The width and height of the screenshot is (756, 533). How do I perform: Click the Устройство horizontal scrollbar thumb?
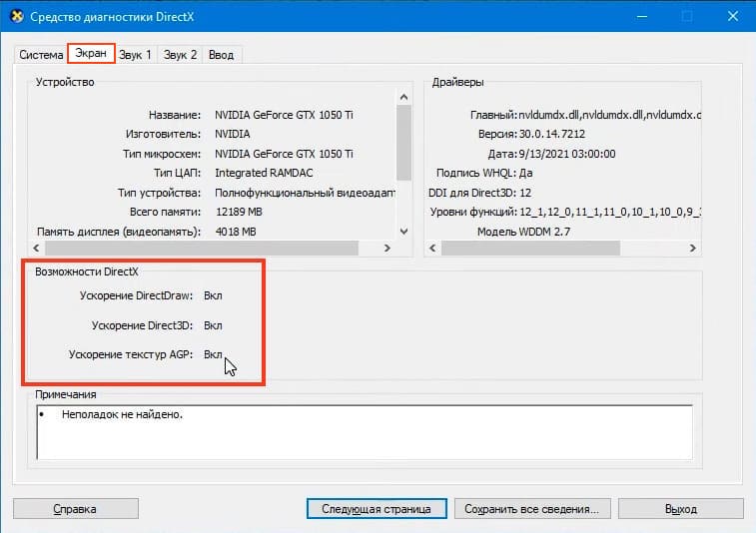click(202, 249)
